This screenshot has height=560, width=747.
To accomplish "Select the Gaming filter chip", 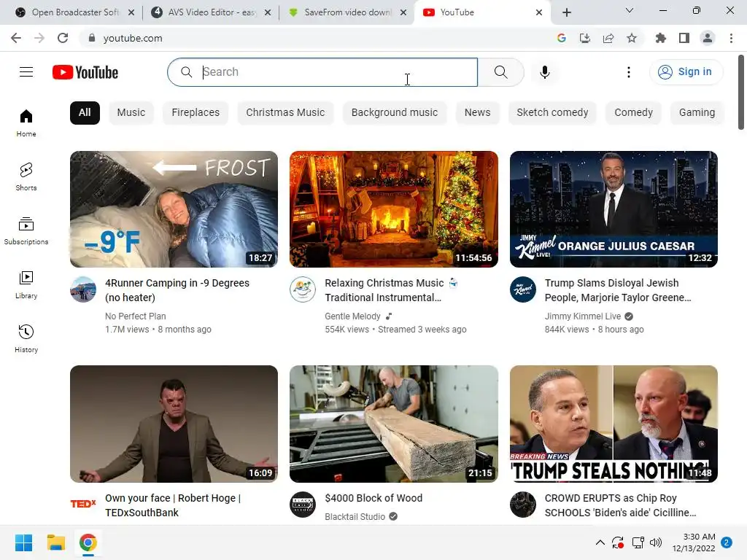I will 697,113.
